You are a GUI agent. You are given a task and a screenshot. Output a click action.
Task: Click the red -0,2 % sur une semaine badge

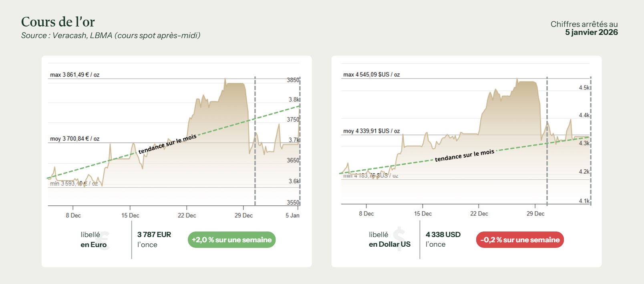coord(520,240)
